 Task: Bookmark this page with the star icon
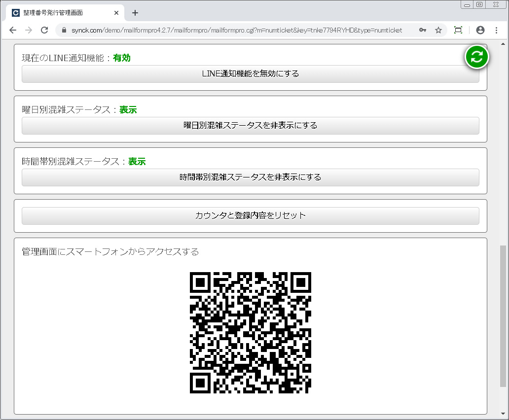[x=438, y=30]
